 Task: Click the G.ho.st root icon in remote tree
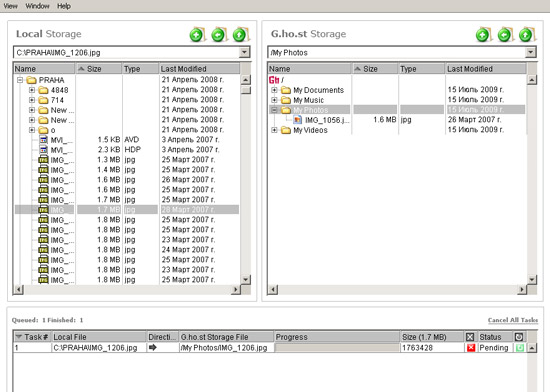pyautogui.click(x=274, y=80)
